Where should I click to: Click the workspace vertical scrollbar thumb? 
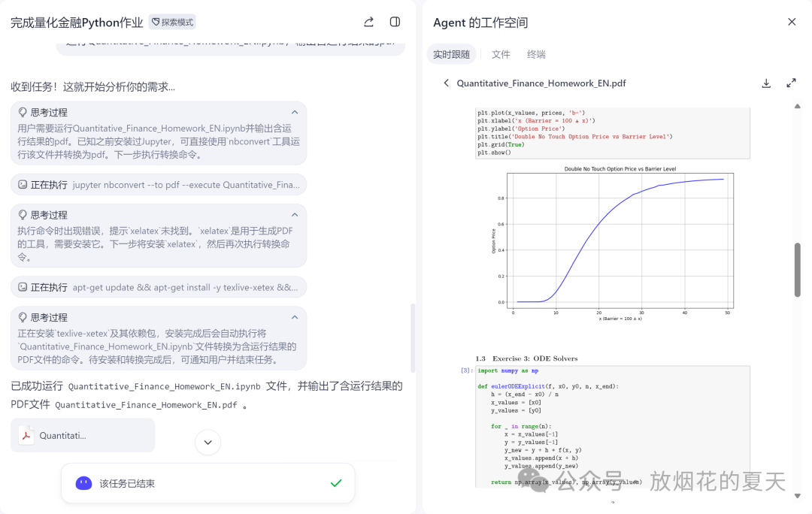tap(798, 269)
